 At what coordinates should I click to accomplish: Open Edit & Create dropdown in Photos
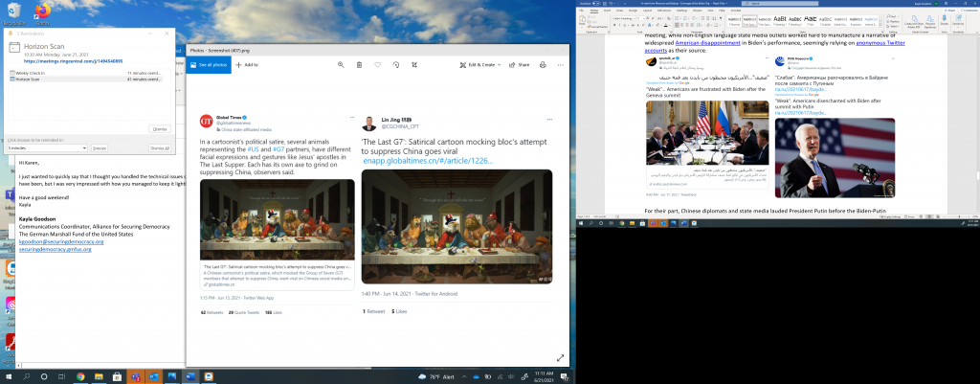click(480, 64)
